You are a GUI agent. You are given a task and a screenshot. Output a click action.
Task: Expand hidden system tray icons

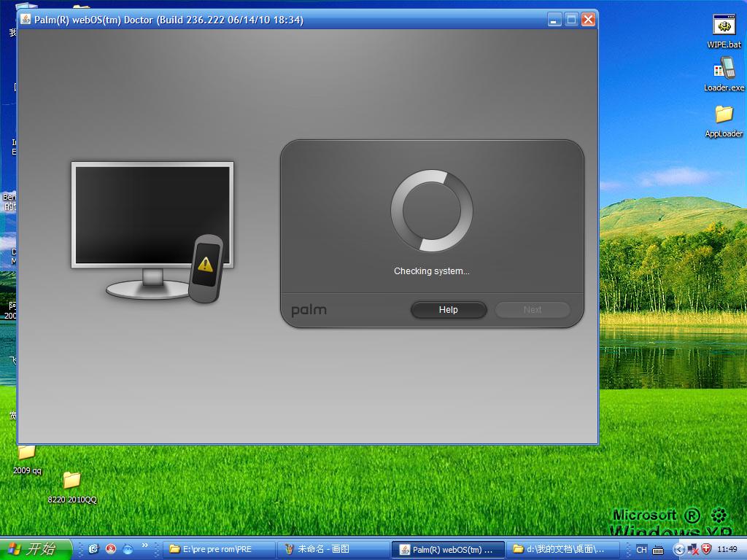[679, 550]
